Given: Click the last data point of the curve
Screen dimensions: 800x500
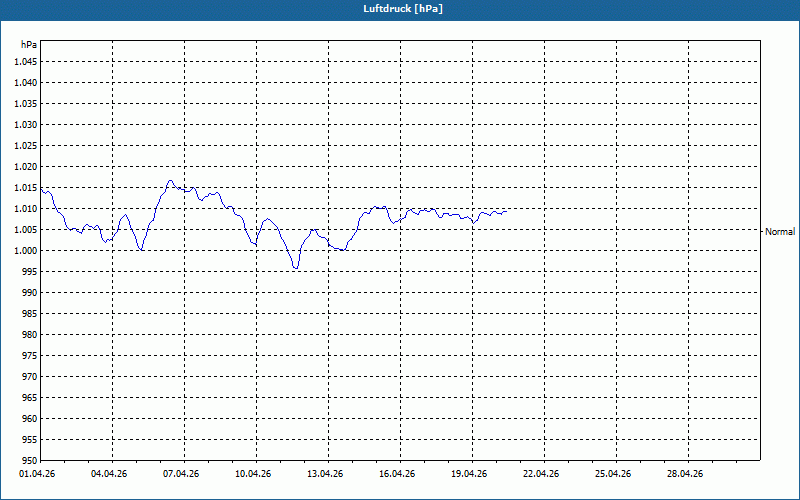Looking at the screenshot, I should 506,211.
